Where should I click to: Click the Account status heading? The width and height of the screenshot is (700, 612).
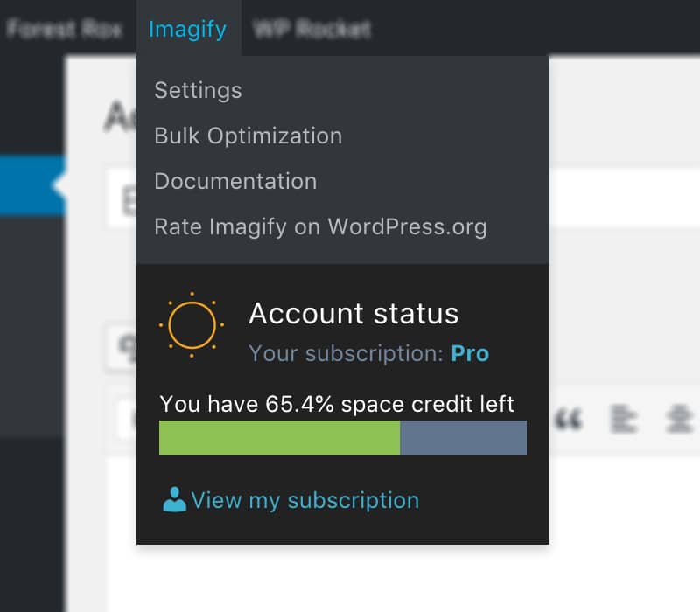point(353,313)
